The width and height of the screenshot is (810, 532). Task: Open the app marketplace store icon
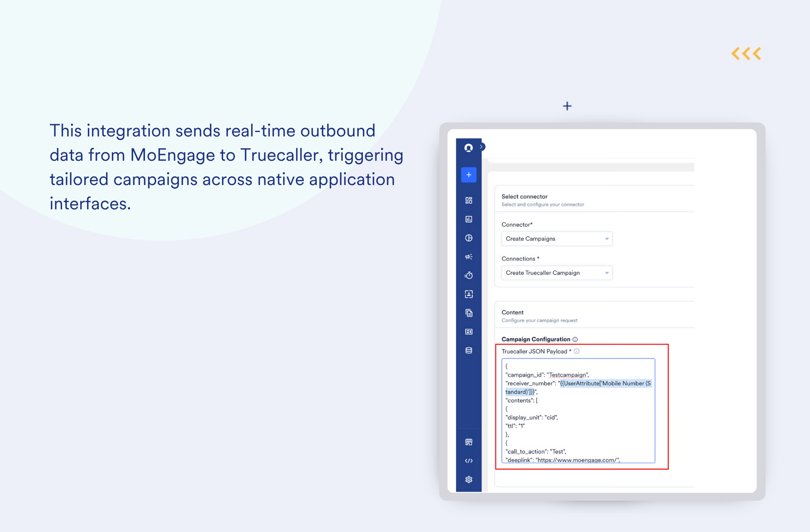(x=469, y=442)
